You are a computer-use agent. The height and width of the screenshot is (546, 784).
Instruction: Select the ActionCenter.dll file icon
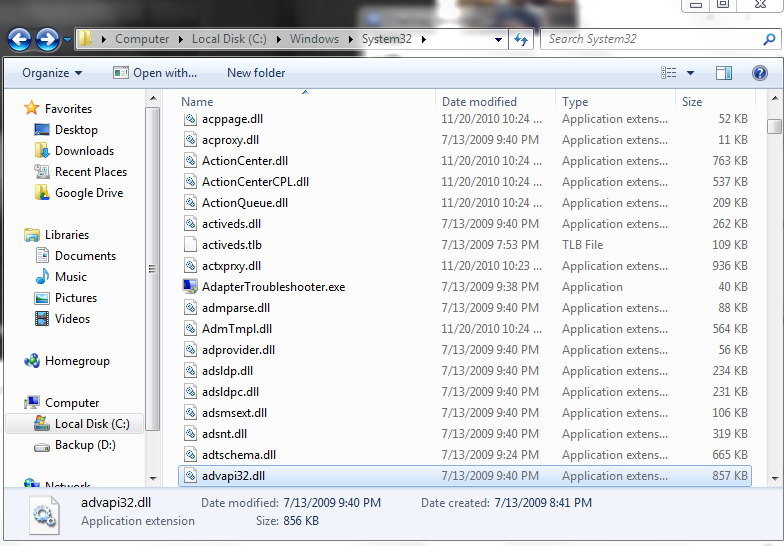tap(190, 160)
